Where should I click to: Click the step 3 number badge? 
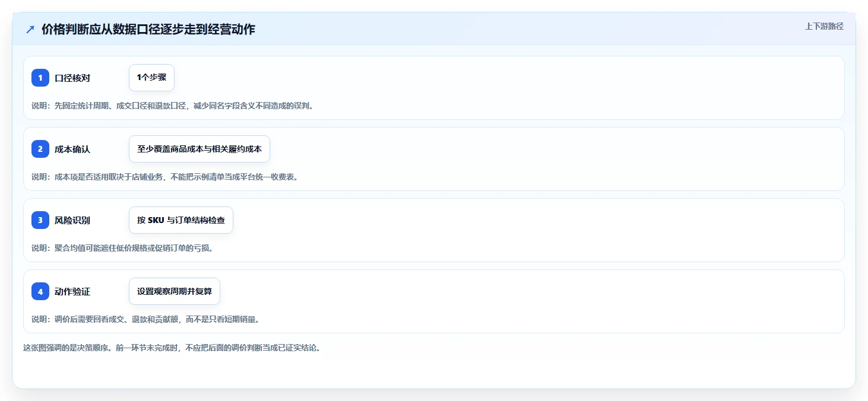coord(40,220)
